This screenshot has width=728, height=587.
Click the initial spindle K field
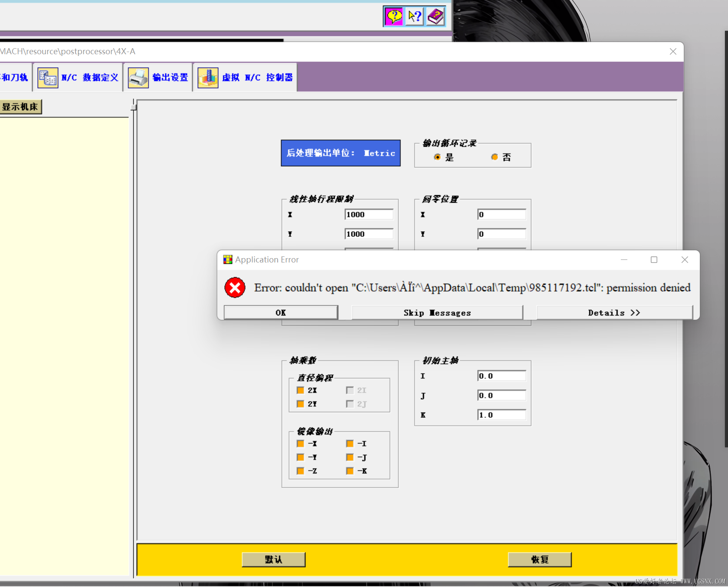502,415
